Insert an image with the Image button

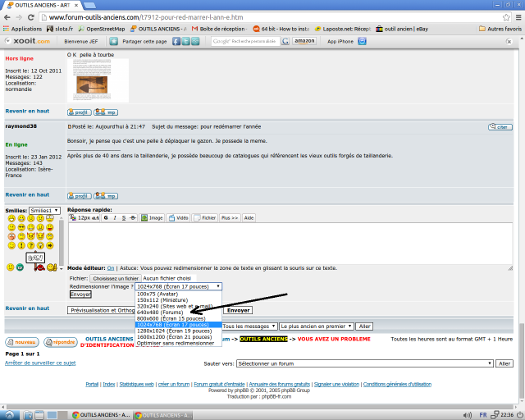[x=152, y=217]
